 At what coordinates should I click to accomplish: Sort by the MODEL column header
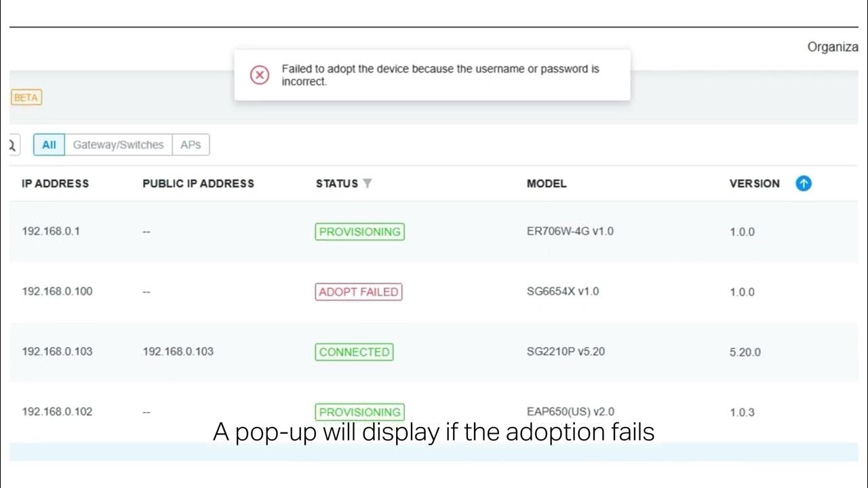[x=547, y=183]
